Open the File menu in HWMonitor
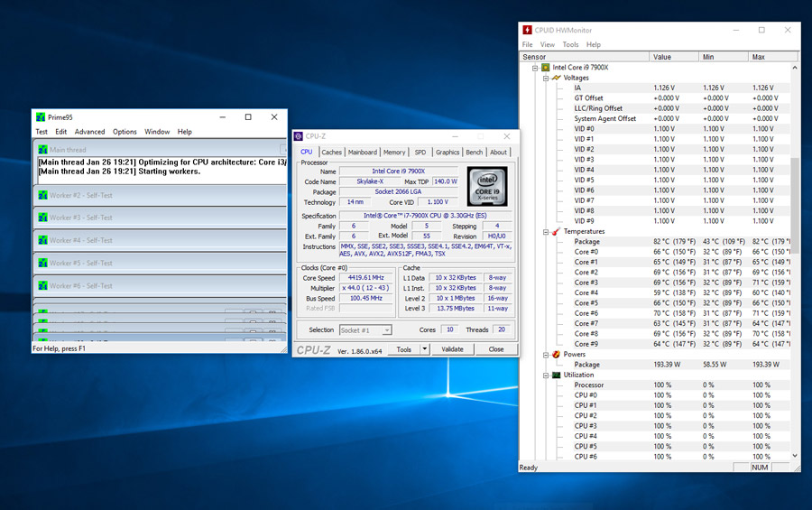The width and height of the screenshot is (812, 510). coord(527,44)
